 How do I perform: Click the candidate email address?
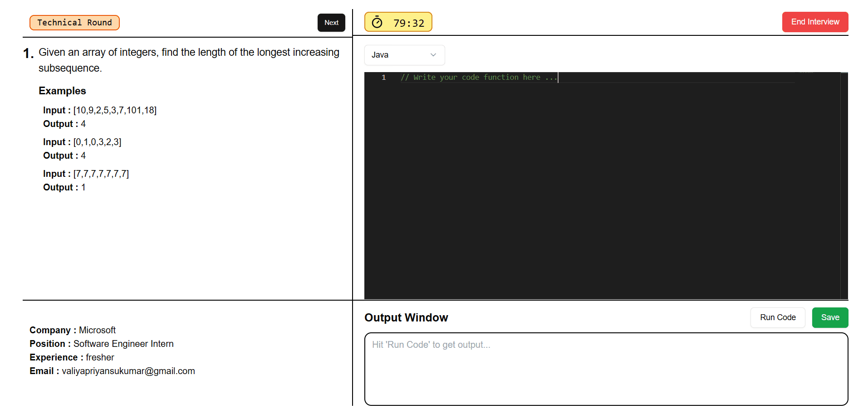(128, 371)
